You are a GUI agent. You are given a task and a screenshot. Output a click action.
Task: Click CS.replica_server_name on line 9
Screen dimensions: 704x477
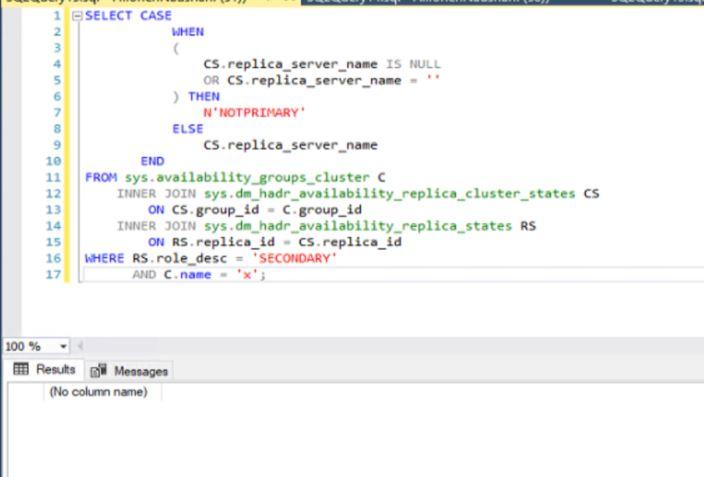click(290, 146)
